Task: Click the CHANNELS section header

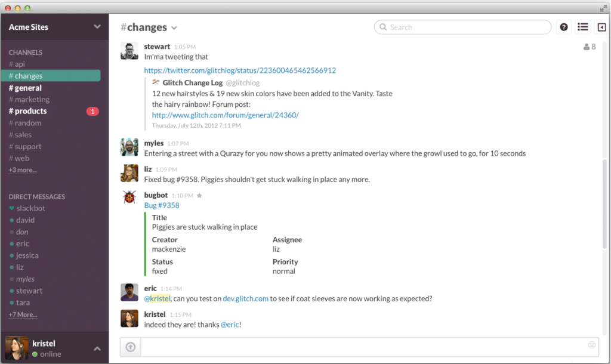Action: (25, 53)
